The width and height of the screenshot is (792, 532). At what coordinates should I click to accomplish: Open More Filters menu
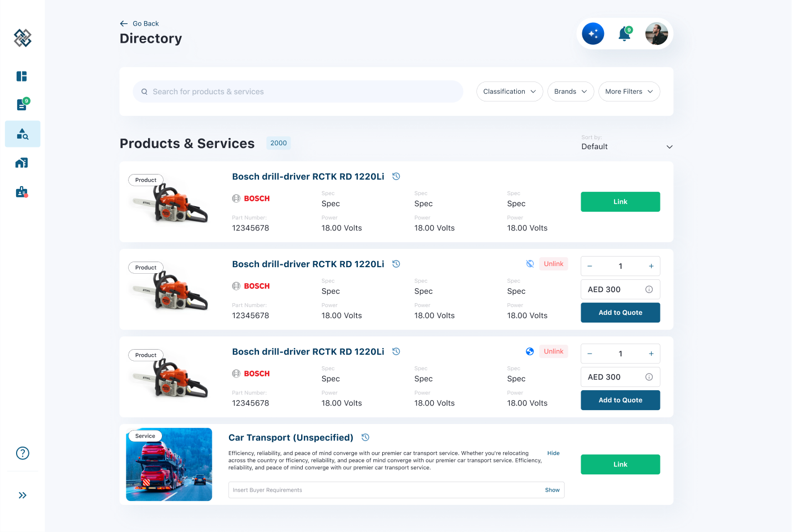(629, 91)
